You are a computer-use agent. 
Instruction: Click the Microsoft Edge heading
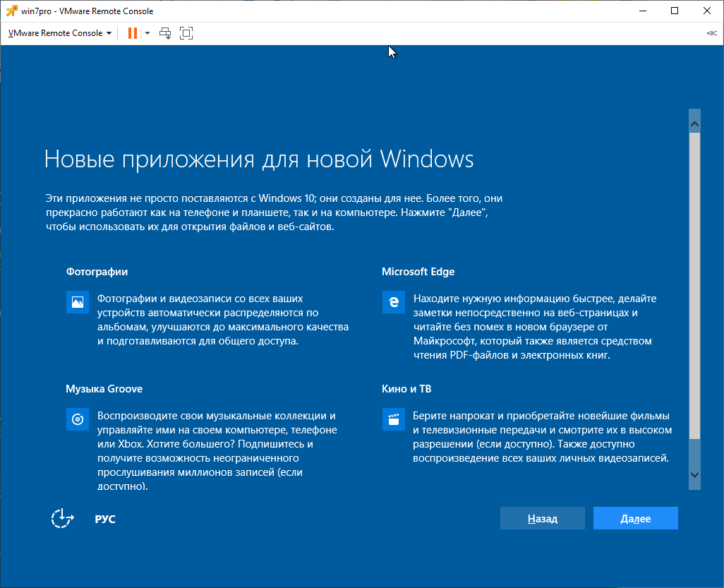(x=418, y=272)
